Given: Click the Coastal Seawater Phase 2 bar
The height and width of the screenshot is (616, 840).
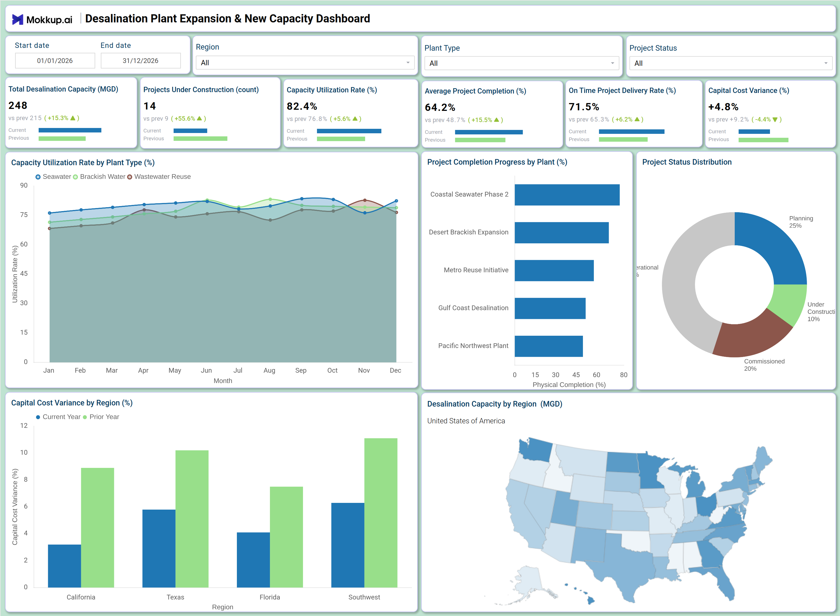Looking at the screenshot, I should 567,195.
